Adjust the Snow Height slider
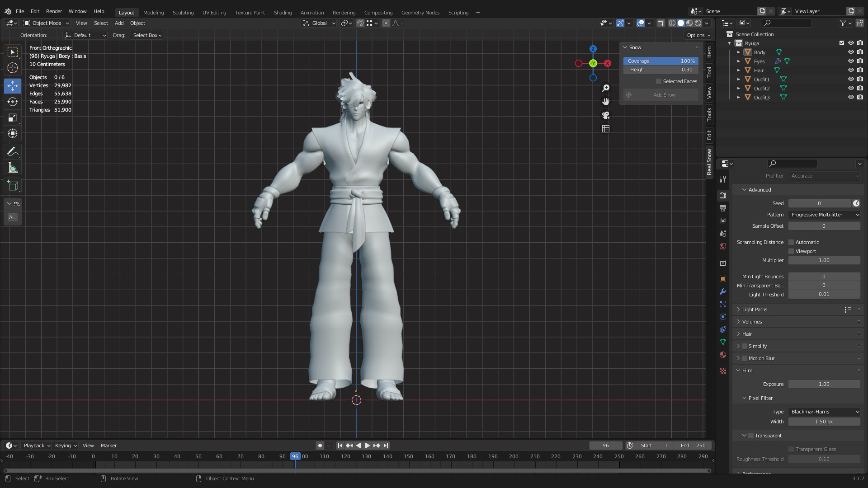Screen dimensions: 868x488 (661, 70)
